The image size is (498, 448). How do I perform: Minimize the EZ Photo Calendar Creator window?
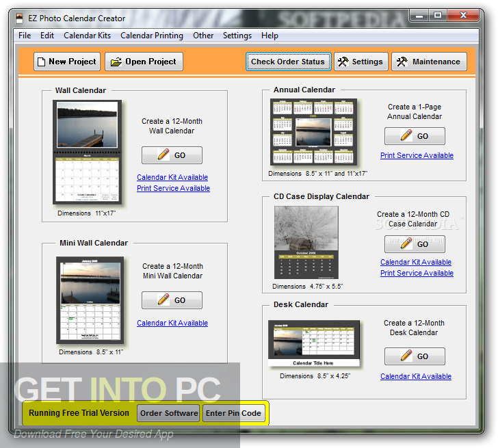click(x=419, y=15)
